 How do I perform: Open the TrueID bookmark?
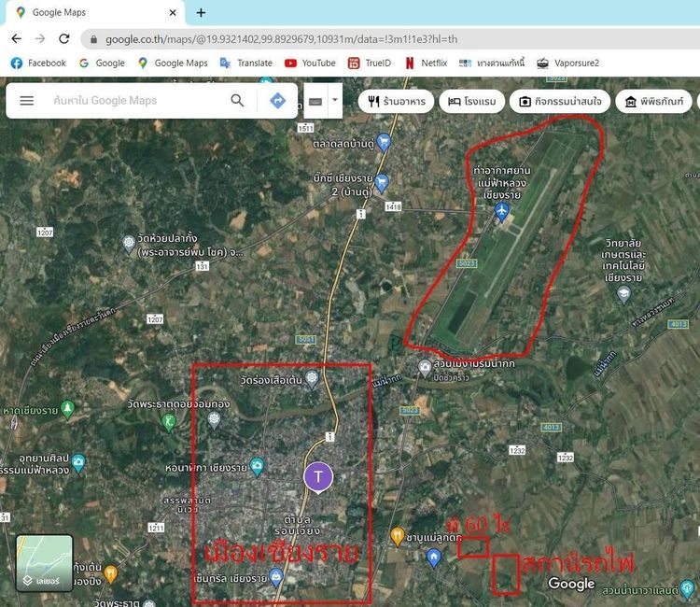tap(370, 63)
